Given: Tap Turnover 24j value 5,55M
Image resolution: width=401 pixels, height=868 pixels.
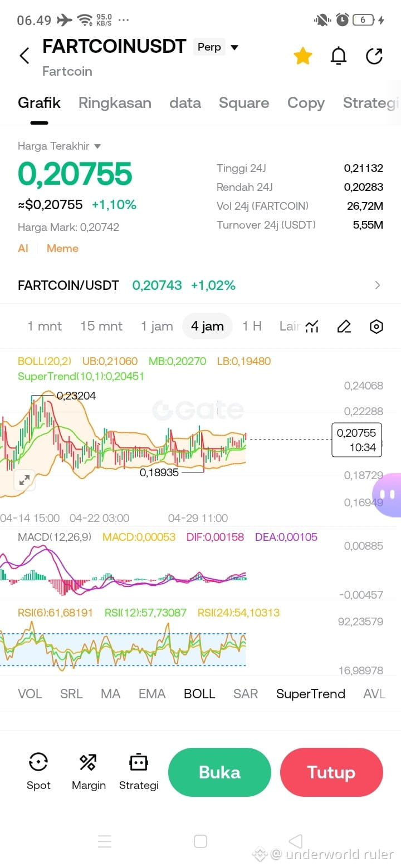Looking at the screenshot, I should coord(368,225).
